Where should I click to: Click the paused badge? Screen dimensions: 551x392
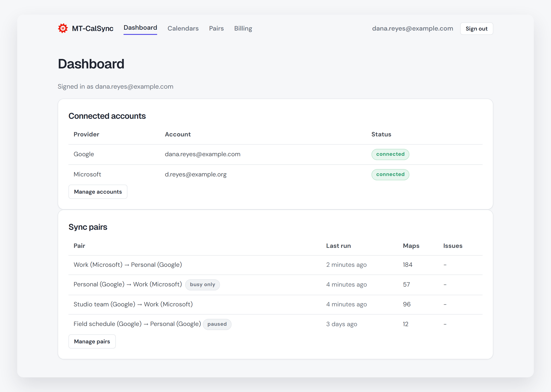217,324
